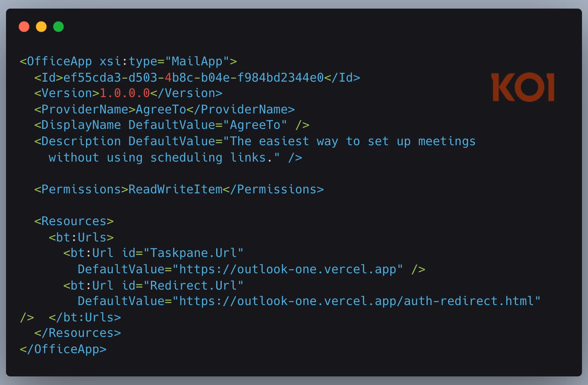Click the green maximize window dot
588x385 pixels.
pos(58,27)
